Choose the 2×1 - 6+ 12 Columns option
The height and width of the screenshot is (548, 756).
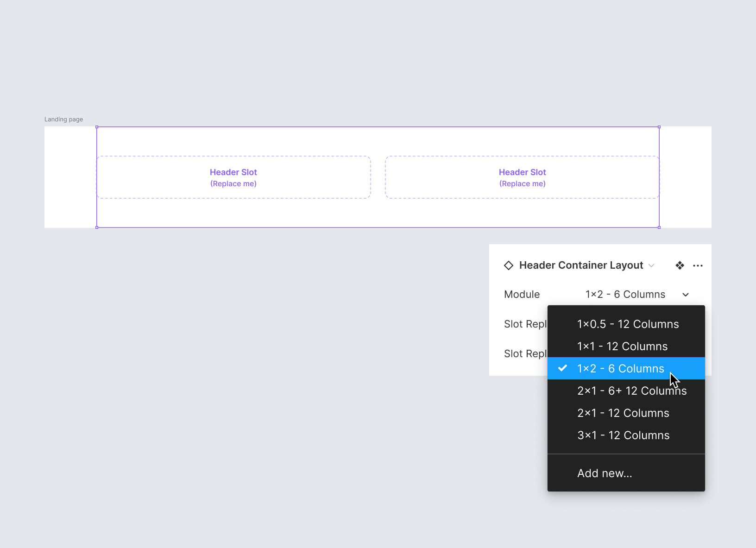point(632,391)
